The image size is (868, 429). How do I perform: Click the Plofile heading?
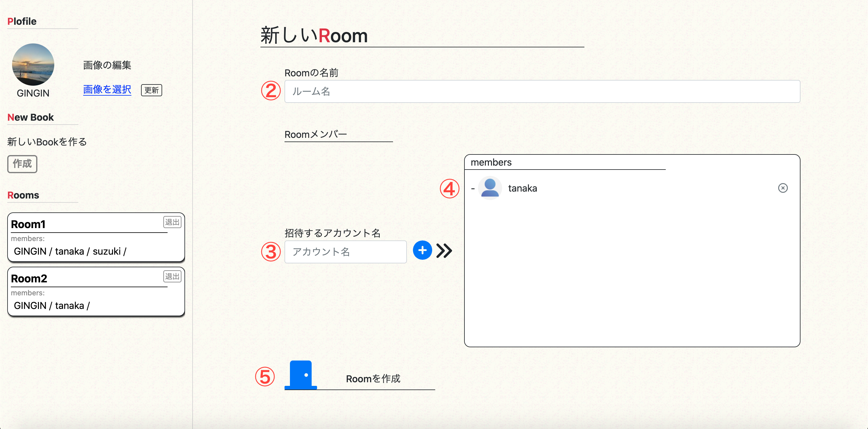pos(22,21)
